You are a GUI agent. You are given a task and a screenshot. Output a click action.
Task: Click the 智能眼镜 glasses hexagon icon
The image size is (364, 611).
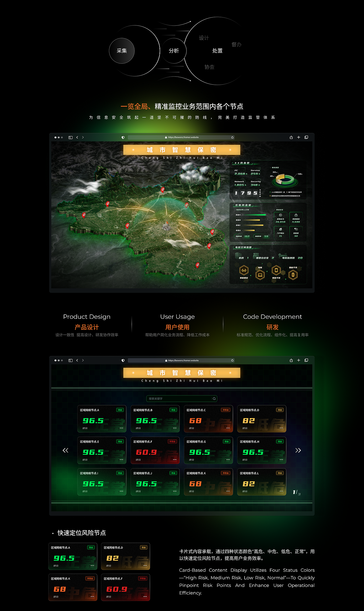tap(244, 270)
